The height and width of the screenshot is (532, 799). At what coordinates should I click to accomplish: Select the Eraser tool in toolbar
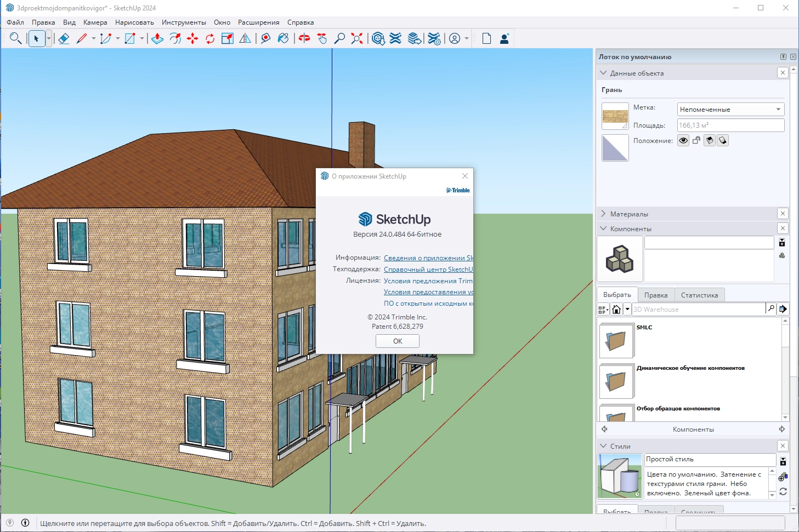[x=64, y=38]
